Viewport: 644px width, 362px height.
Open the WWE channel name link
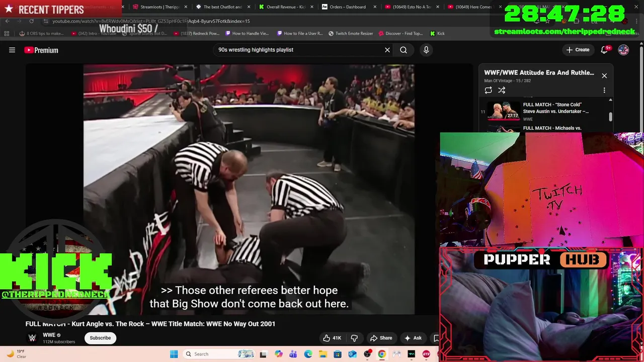click(x=49, y=335)
